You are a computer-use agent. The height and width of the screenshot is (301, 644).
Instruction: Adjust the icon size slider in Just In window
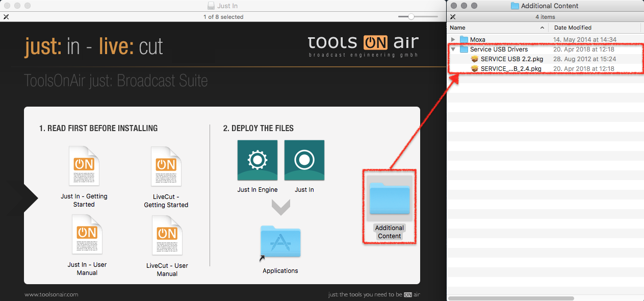click(x=411, y=17)
